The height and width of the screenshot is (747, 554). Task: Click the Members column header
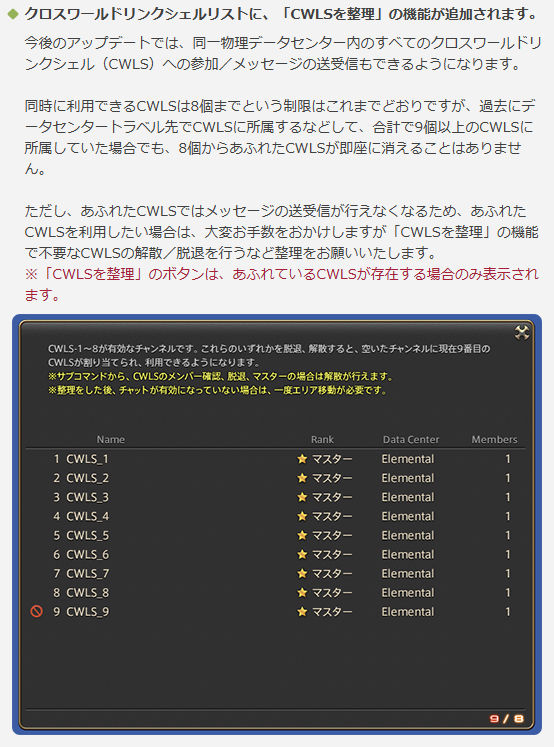pos(494,439)
